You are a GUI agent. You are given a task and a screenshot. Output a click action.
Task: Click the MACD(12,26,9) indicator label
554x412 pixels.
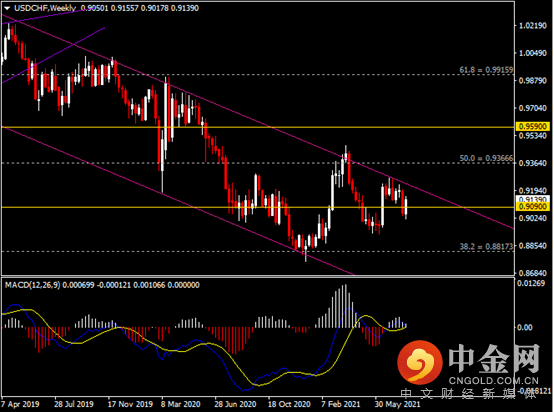point(33,285)
